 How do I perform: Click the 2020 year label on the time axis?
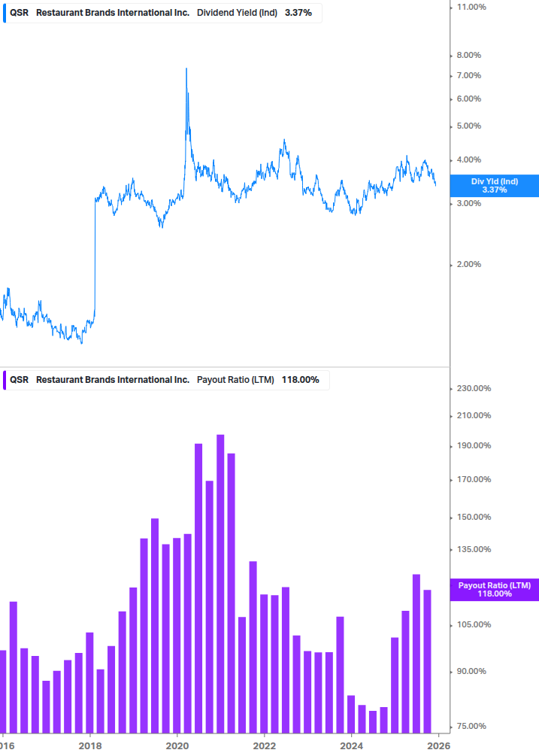(x=177, y=746)
